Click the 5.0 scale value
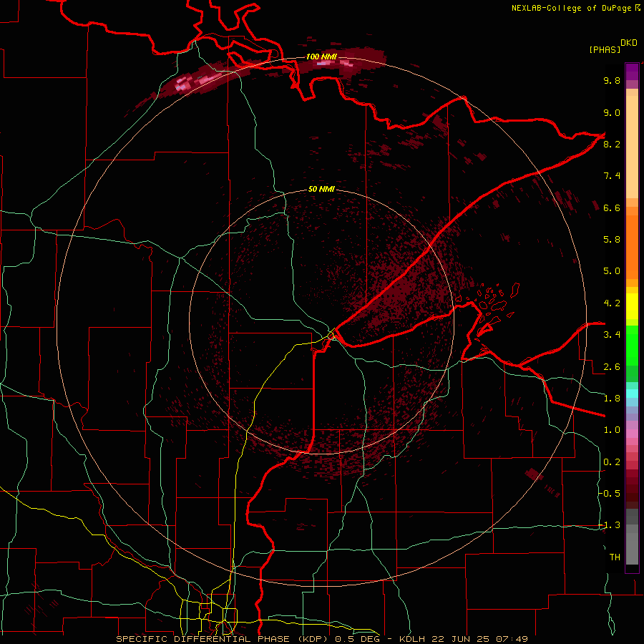Screen dimensions: 644x644 (x=612, y=271)
